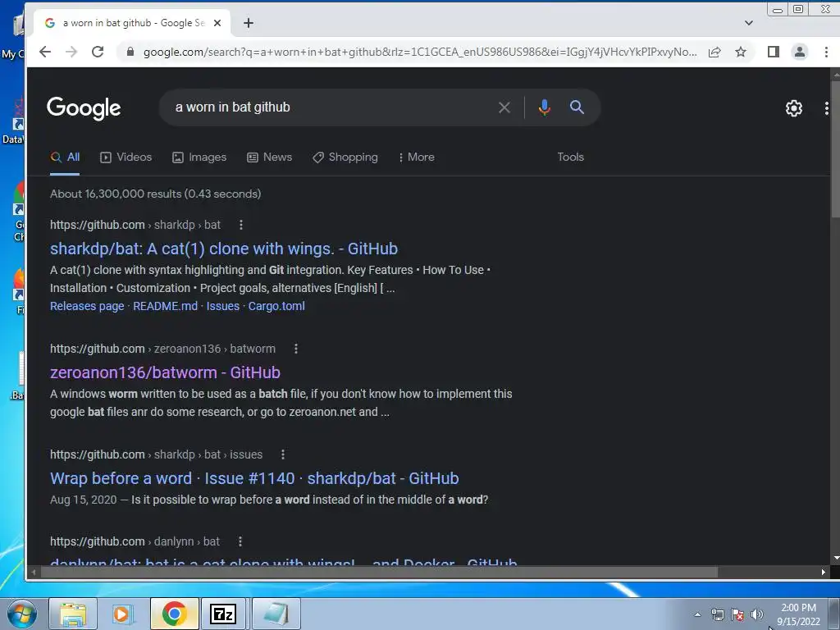
Task: Open the Issues sitelink
Action: coord(223,306)
